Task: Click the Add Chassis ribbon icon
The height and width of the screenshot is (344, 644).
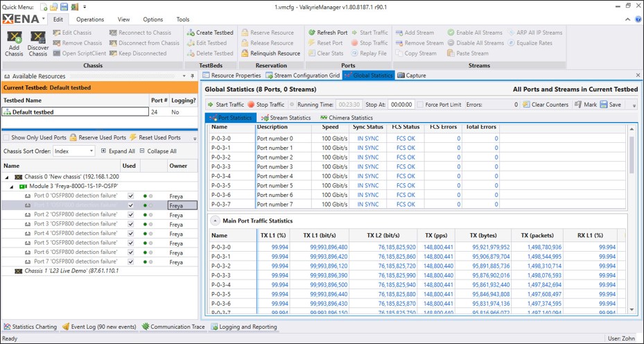Action: coord(15,44)
